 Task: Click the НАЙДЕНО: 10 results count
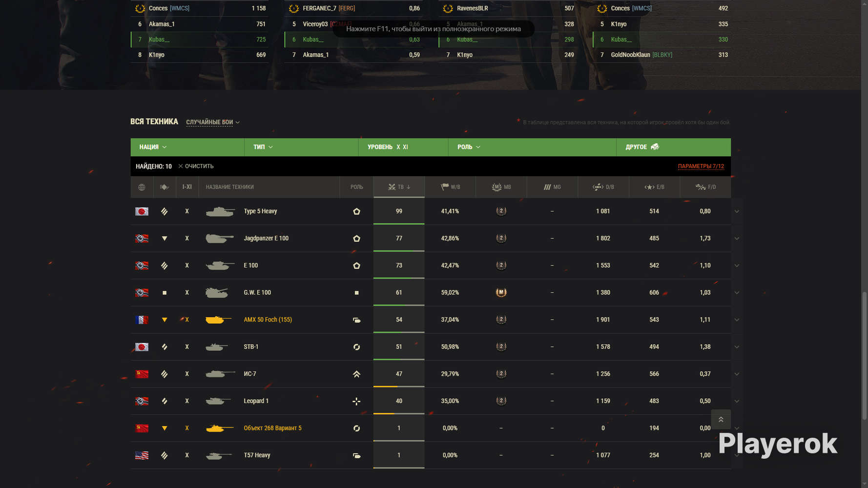tap(154, 166)
